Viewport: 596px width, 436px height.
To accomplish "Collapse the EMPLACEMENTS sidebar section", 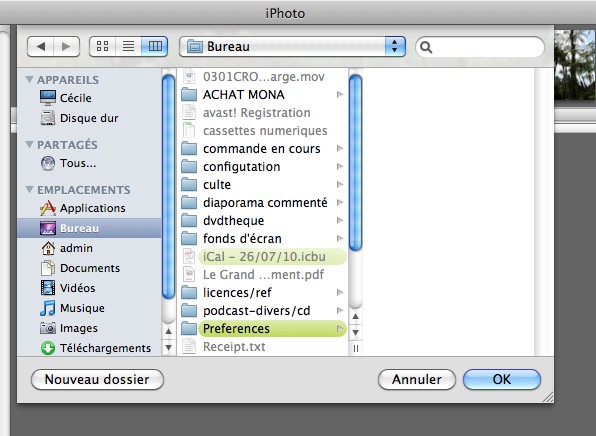I will [x=29, y=189].
